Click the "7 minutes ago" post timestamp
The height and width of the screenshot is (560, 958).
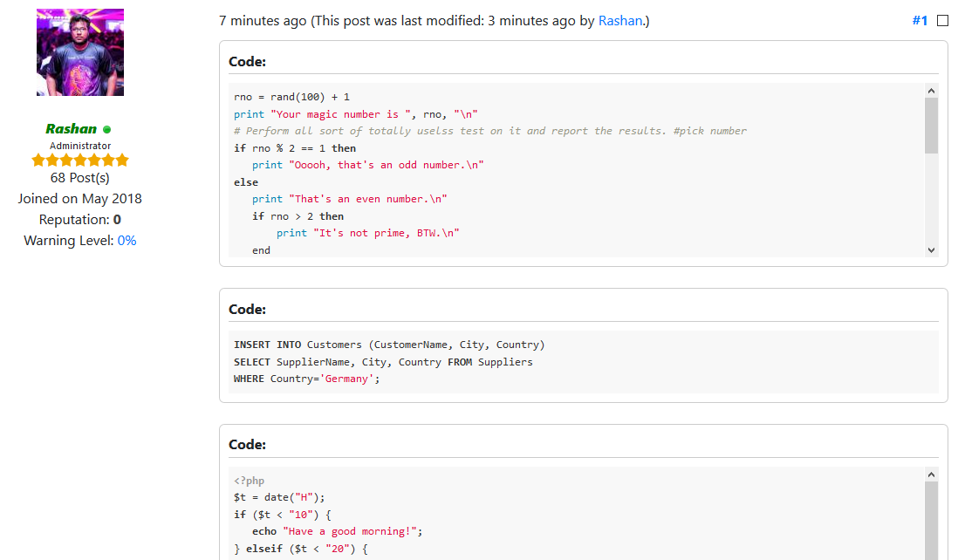[x=263, y=20]
